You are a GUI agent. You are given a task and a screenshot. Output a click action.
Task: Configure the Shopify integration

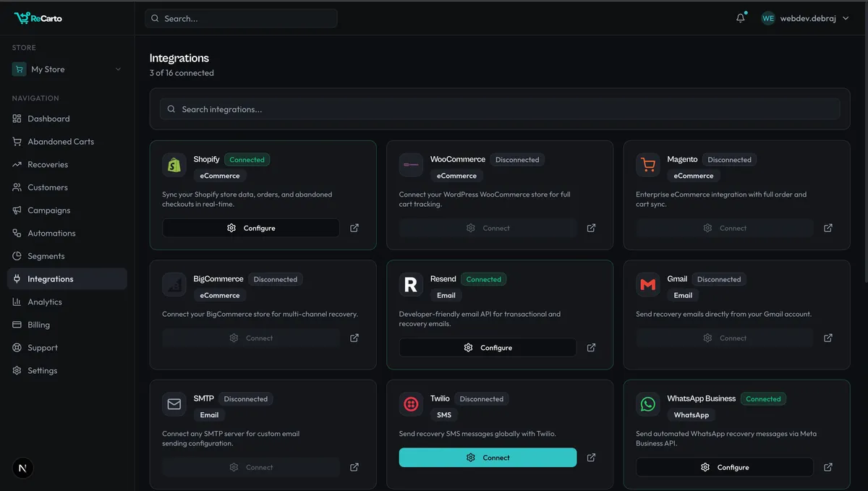pyautogui.click(x=251, y=228)
